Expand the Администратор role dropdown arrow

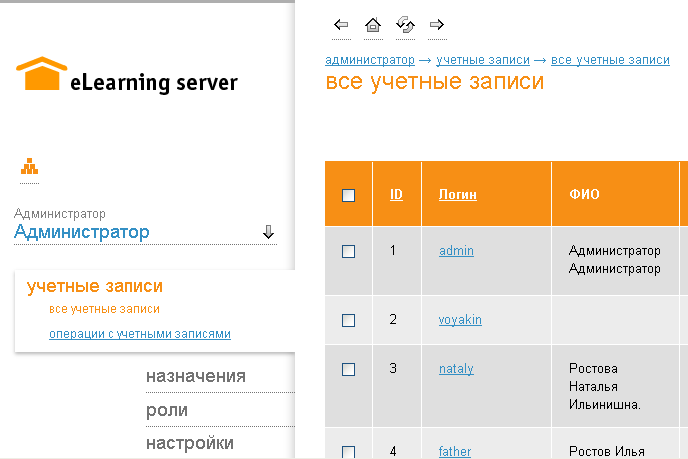tap(268, 232)
